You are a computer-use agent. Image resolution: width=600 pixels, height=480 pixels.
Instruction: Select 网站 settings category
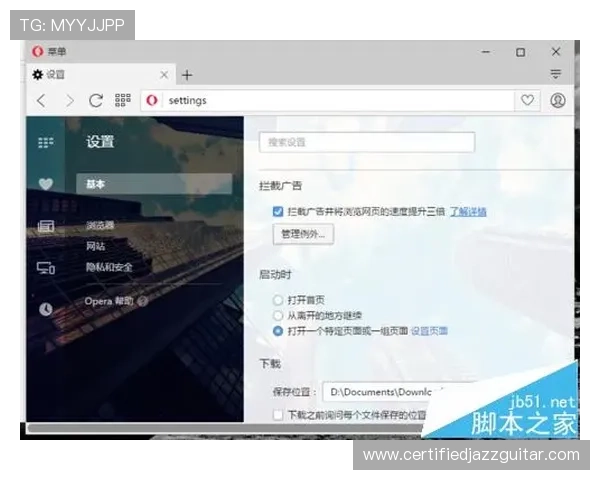pyautogui.click(x=96, y=246)
